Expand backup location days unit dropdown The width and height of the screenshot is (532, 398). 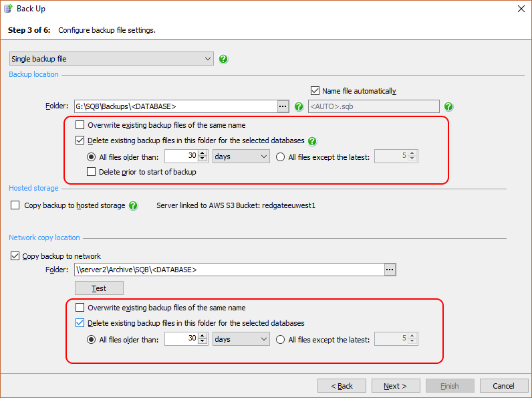tap(241, 157)
